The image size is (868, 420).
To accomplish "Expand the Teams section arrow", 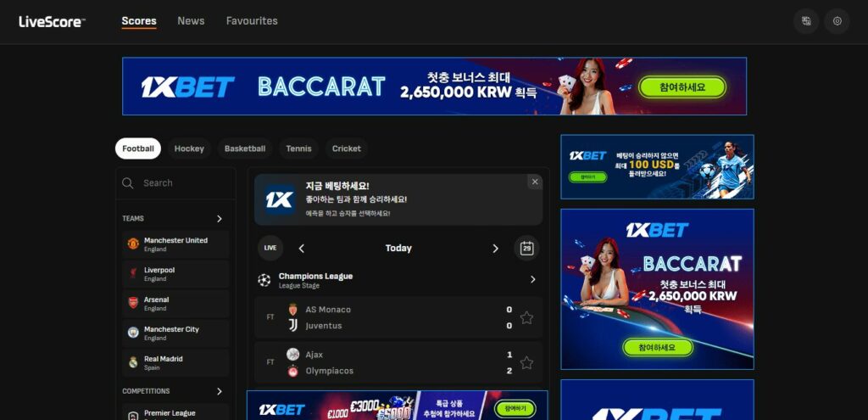I will 219,219.
